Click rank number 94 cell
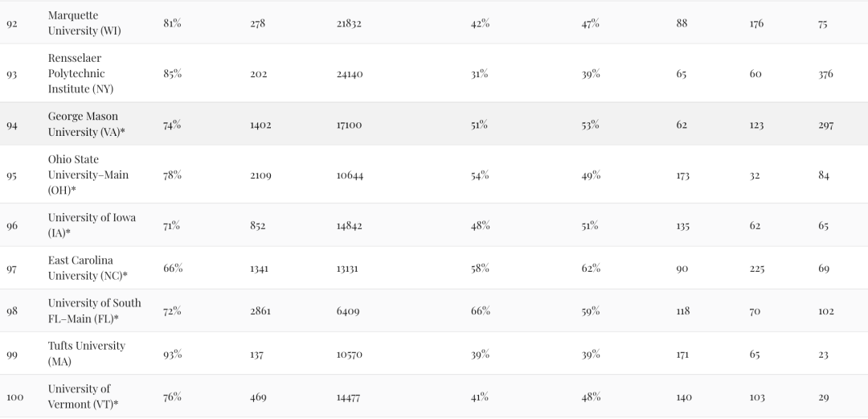This screenshot has width=868, height=419. tap(11, 125)
